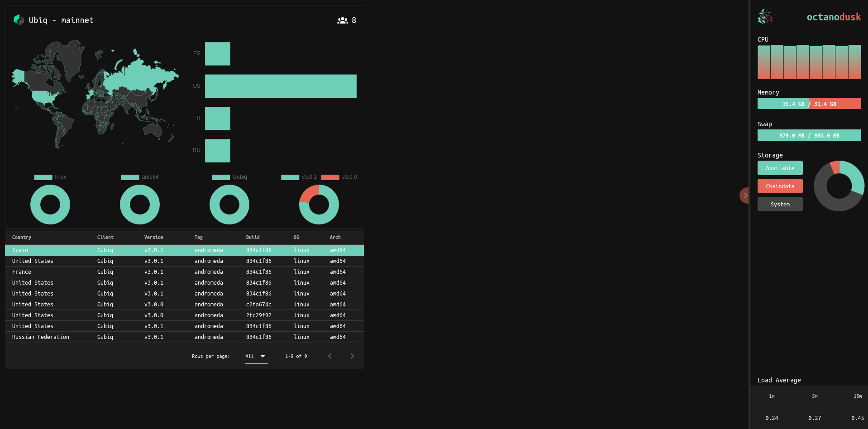Sort table by Build column

pyautogui.click(x=253, y=237)
